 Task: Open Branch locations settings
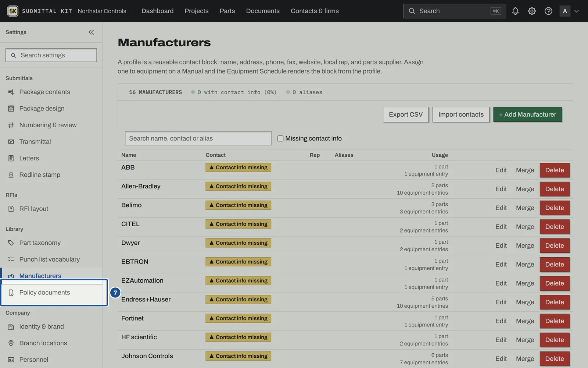click(x=51, y=343)
